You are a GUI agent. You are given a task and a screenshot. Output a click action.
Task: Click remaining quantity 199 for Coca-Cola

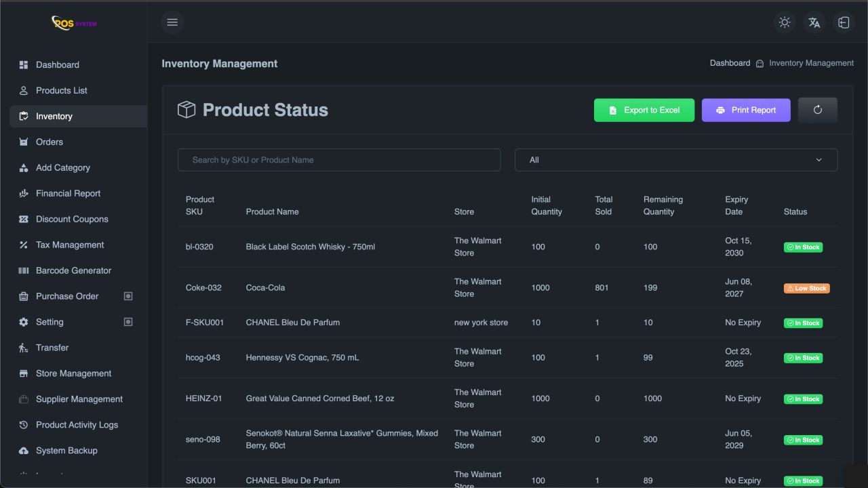pos(650,287)
